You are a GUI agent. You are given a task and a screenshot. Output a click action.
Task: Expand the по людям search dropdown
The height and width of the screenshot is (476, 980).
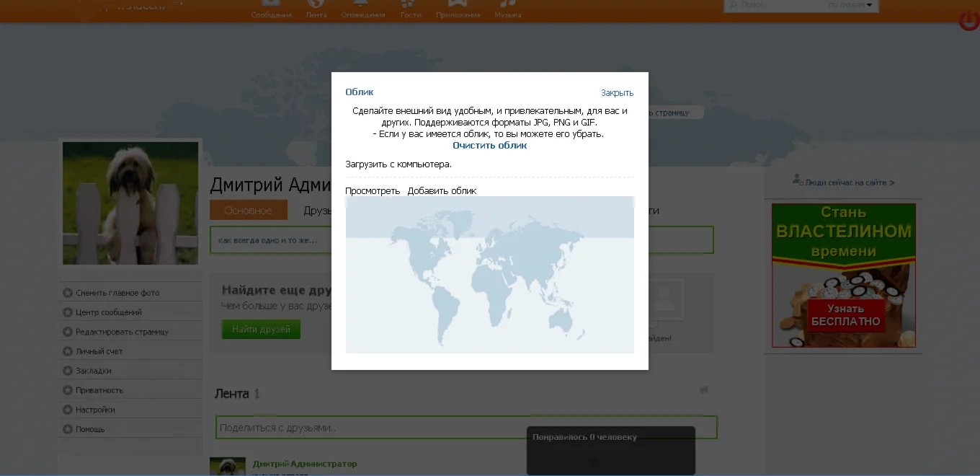click(x=850, y=5)
